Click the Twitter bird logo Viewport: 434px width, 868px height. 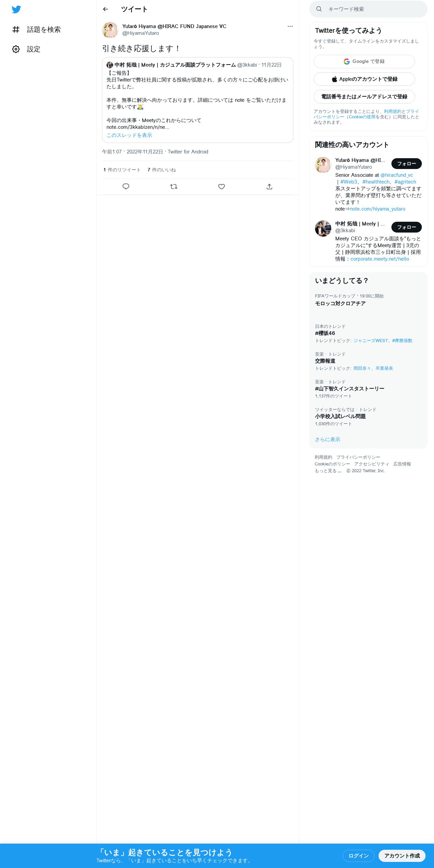pyautogui.click(x=16, y=9)
